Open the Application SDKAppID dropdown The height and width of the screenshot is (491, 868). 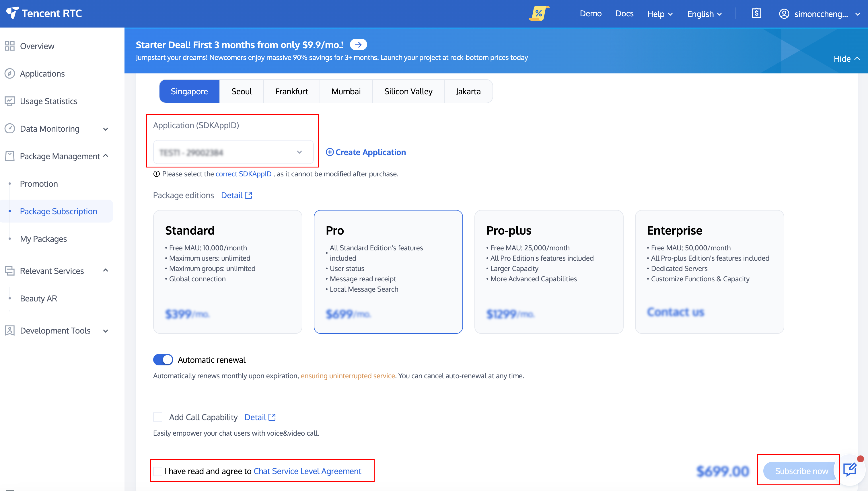tap(233, 152)
